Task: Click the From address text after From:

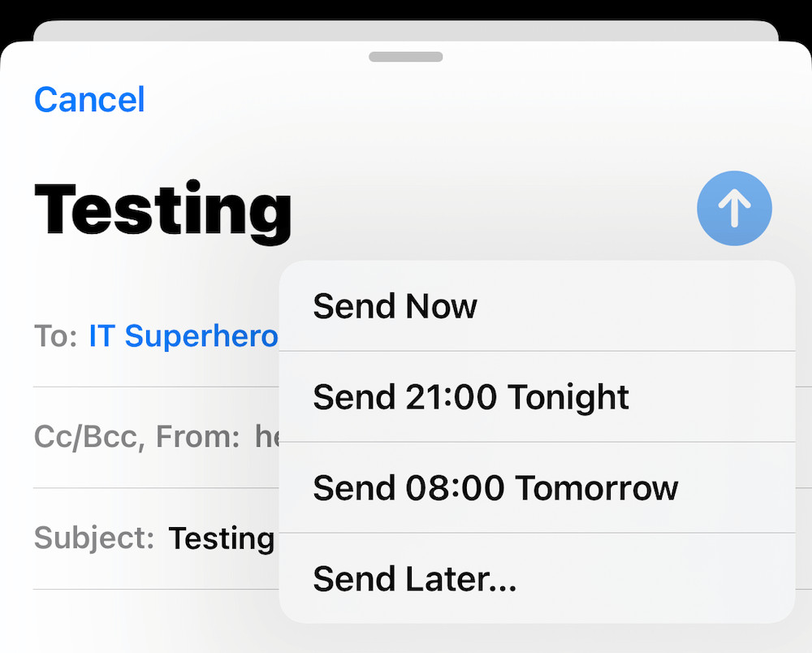Action: (266, 438)
